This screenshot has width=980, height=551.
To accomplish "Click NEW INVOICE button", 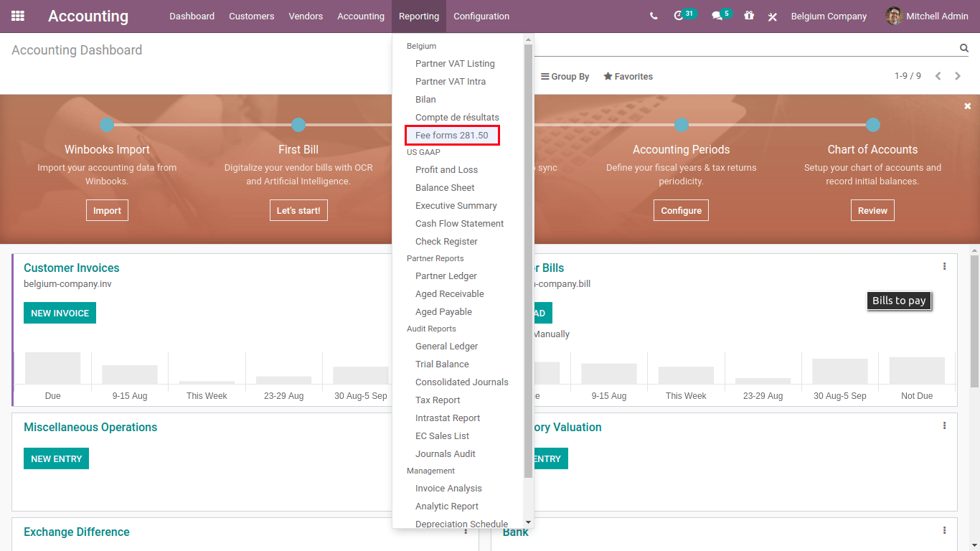I will [x=60, y=313].
